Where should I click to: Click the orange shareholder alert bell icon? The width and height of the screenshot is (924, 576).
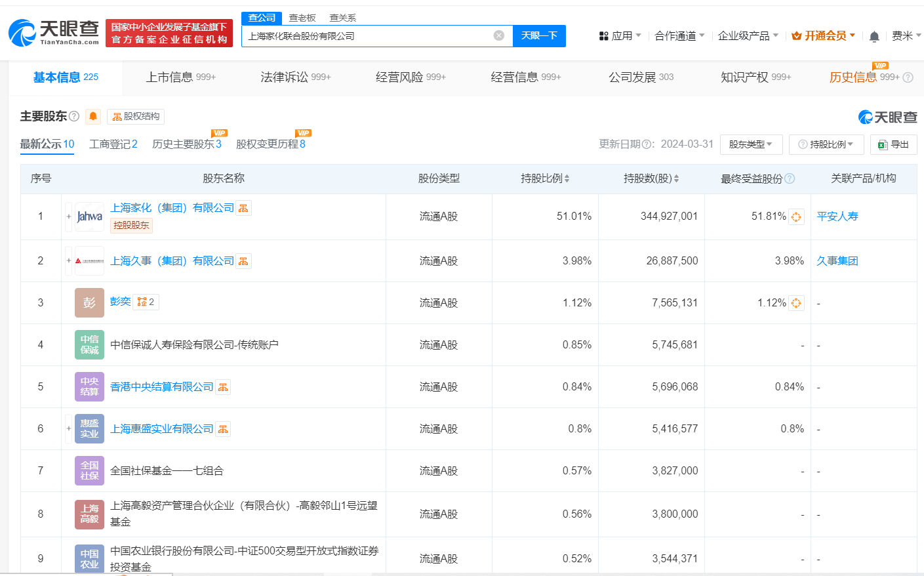93,116
